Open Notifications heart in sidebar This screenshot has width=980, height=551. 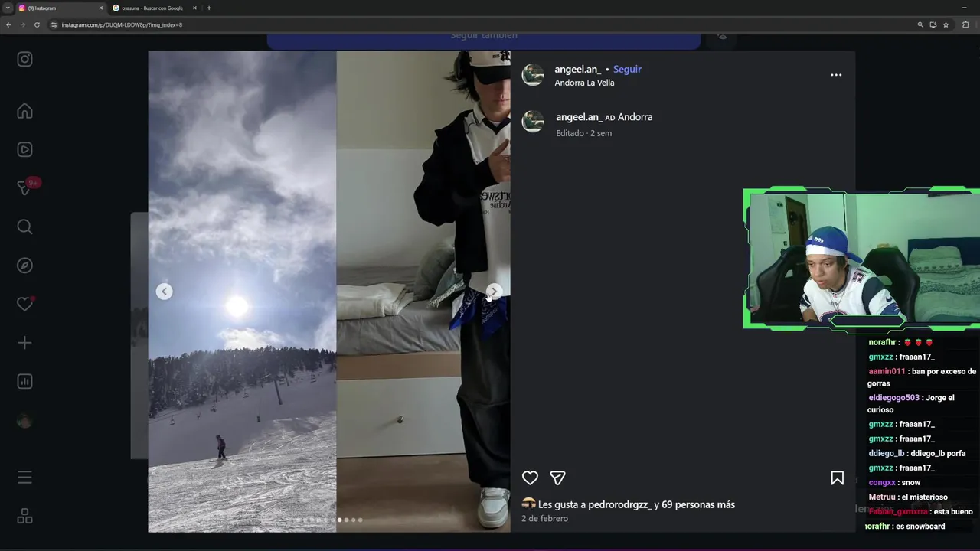[24, 304]
